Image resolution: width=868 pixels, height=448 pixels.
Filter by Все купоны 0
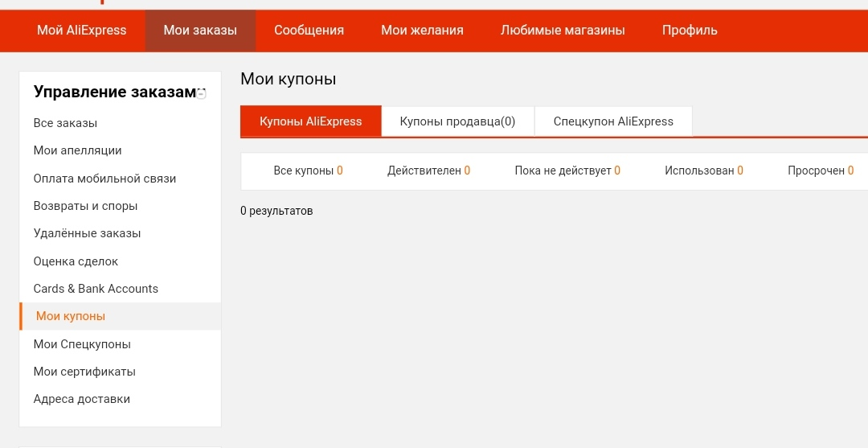pyautogui.click(x=308, y=171)
